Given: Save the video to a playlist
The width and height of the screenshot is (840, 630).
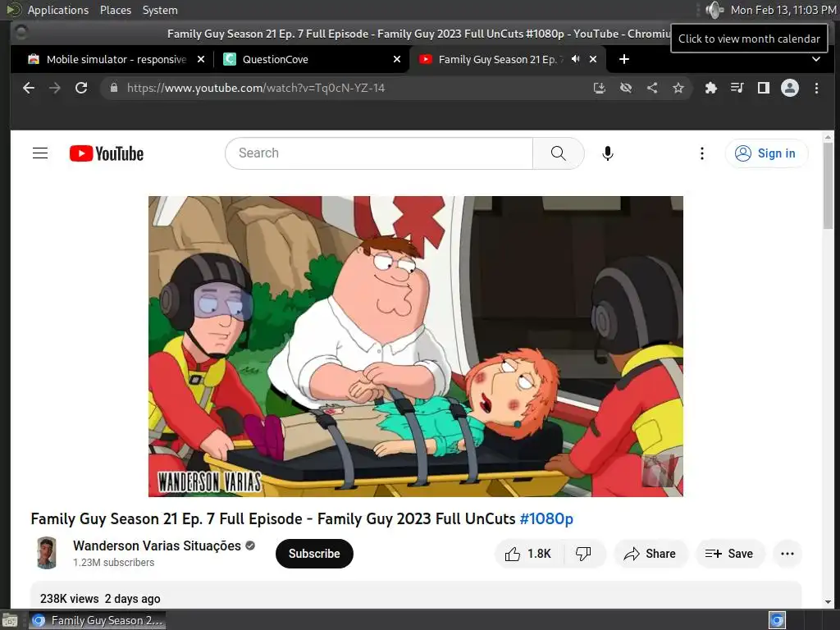Looking at the screenshot, I should click(x=729, y=554).
